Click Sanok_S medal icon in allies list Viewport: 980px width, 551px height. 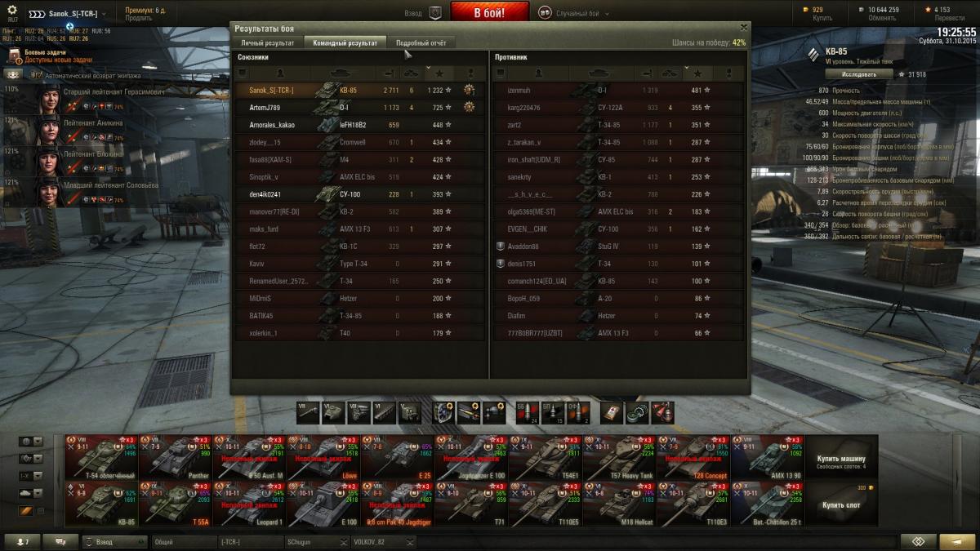(470, 90)
